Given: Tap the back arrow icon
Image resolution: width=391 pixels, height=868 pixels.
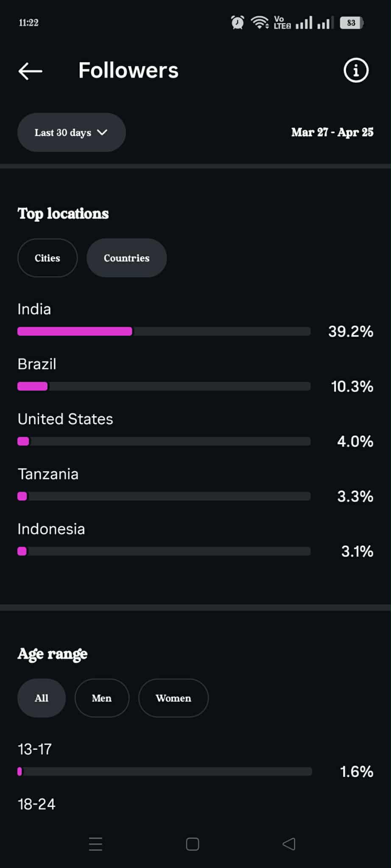Looking at the screenshot, I should pos(31,71).
